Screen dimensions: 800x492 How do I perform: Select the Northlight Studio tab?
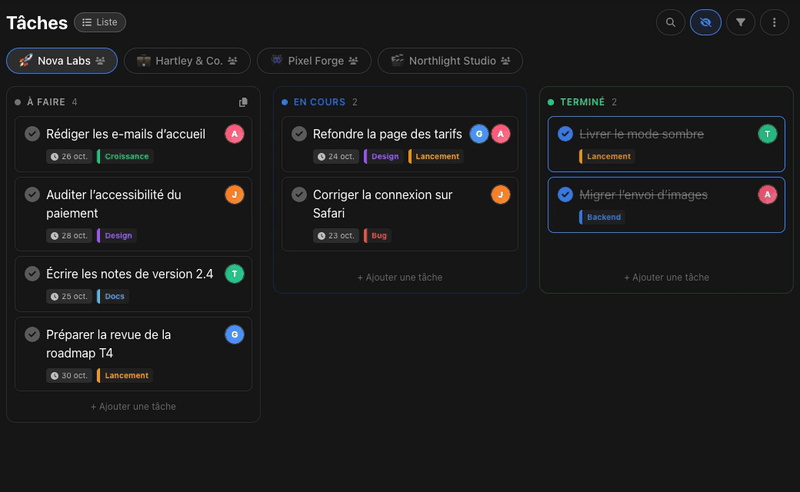coord(450,61)
